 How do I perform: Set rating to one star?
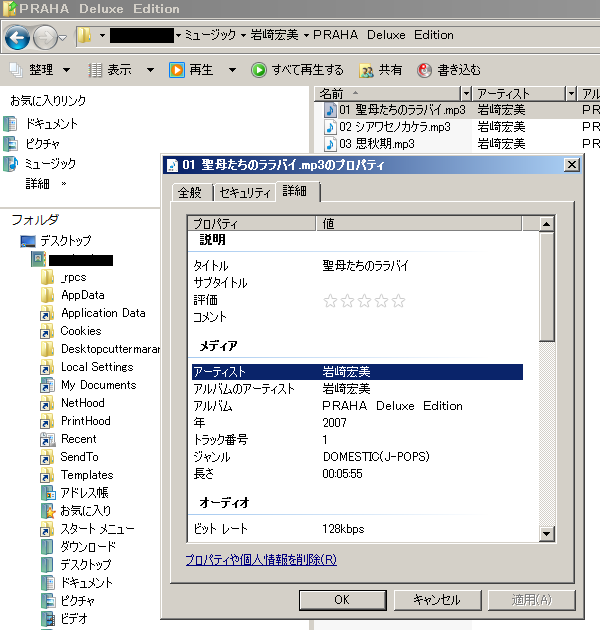click(x=330, y=301)
